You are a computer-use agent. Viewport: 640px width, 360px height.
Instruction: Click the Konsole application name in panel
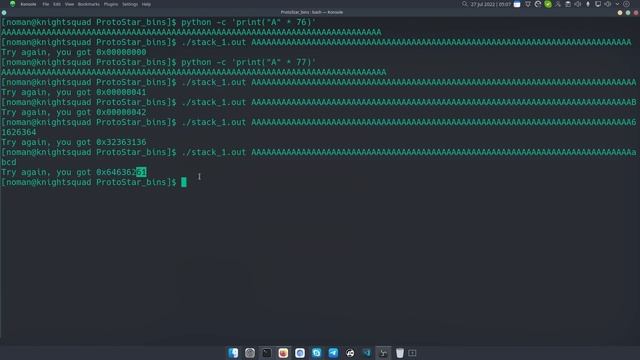tap(28, 4)
